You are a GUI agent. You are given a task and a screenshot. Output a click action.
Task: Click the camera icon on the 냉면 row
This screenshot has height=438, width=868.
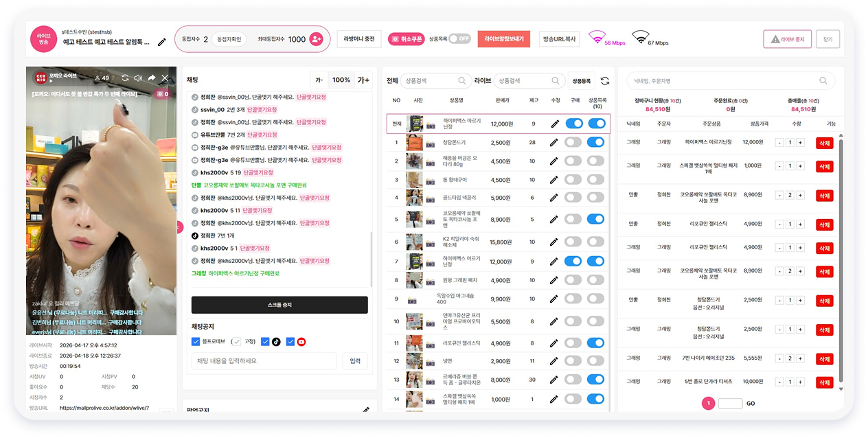[x=432, y=361]
